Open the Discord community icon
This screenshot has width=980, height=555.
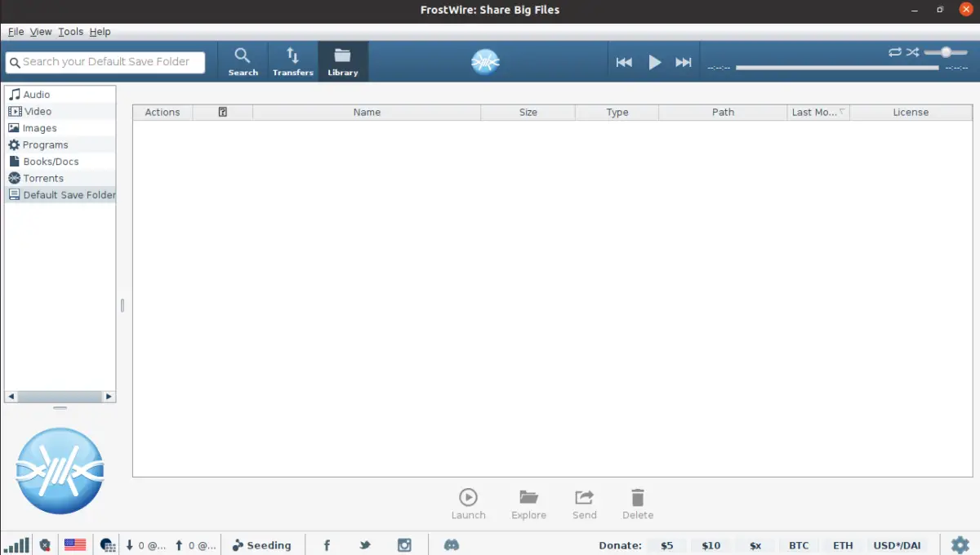(x=451, y=545)
